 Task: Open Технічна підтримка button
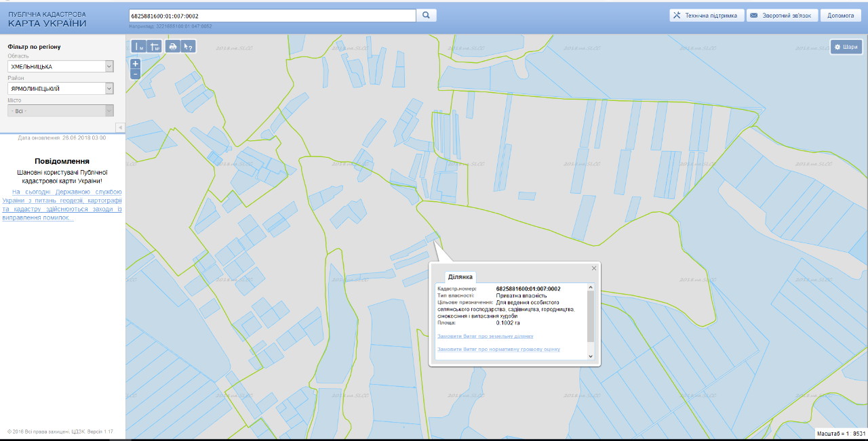(707, 15)
